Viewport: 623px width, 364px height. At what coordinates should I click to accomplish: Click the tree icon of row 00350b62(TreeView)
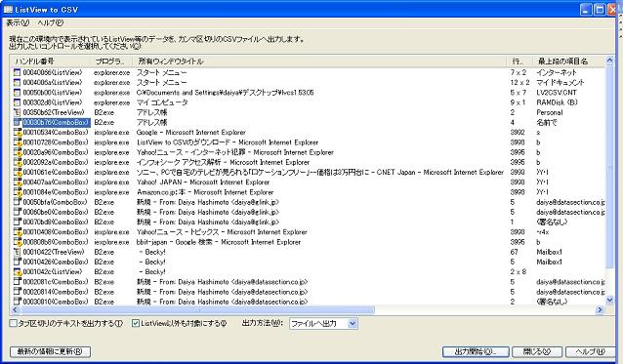coord(17,112)
